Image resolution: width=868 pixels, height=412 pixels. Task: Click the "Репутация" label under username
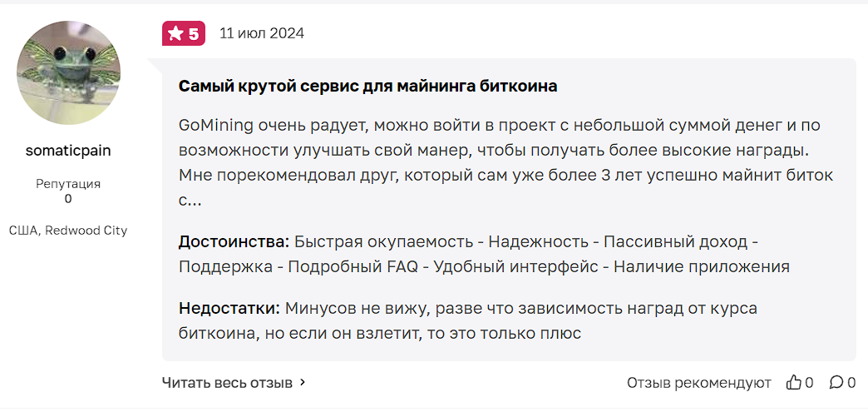[68, 183]
